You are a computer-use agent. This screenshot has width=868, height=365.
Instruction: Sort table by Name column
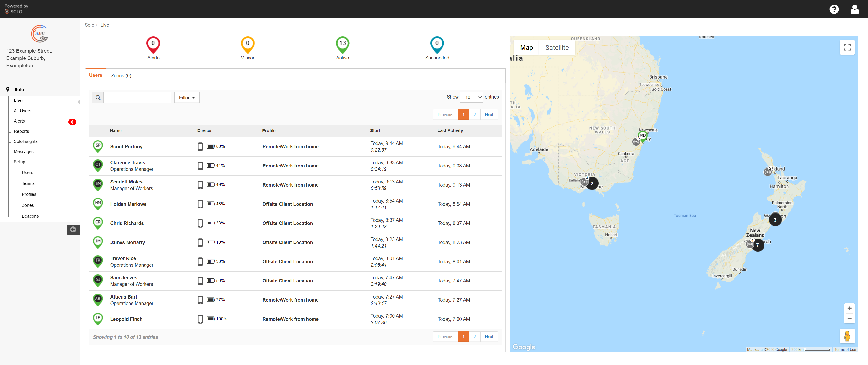tap(116, 131)
